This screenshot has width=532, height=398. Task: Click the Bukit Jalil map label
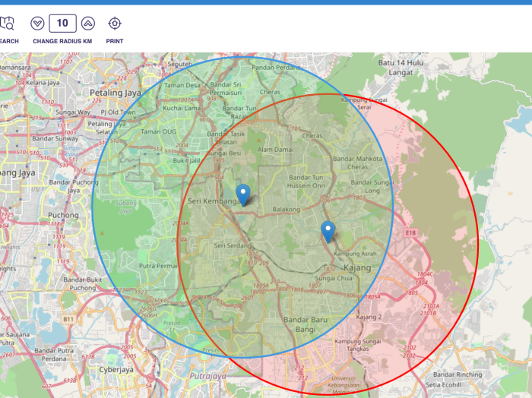187,160
